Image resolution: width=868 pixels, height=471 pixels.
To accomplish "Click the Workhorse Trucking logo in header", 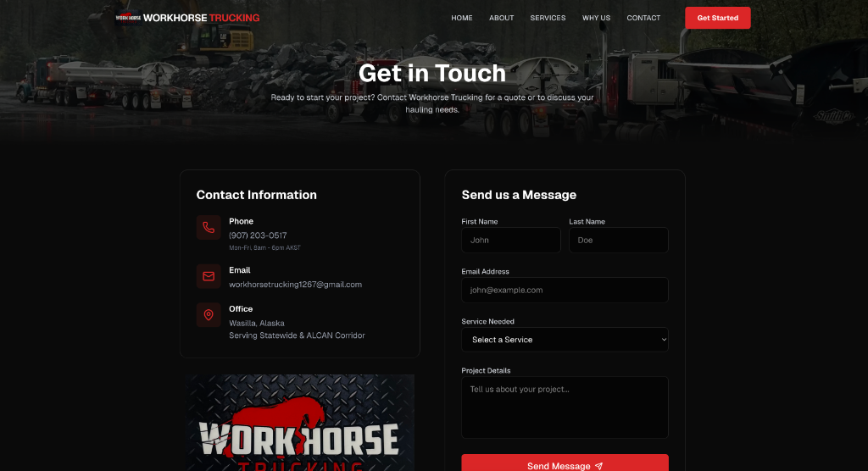I will click(x=128, y=18).
